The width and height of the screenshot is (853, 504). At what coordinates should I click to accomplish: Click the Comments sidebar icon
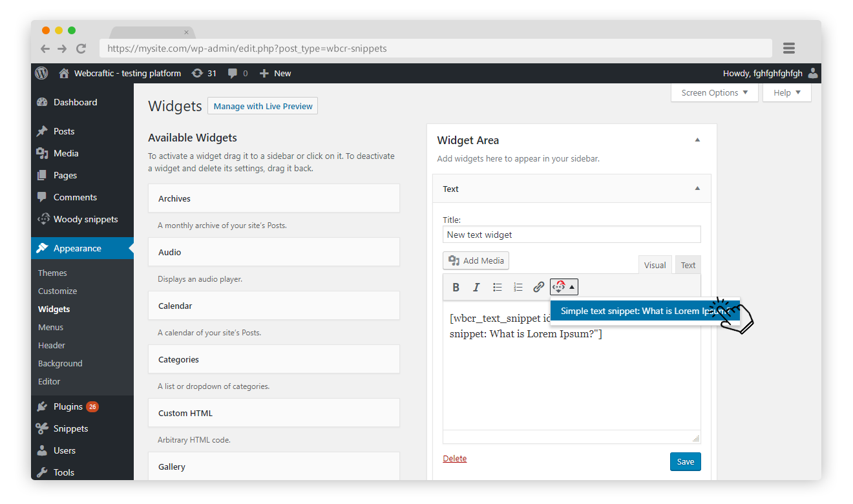coord(43,197)
